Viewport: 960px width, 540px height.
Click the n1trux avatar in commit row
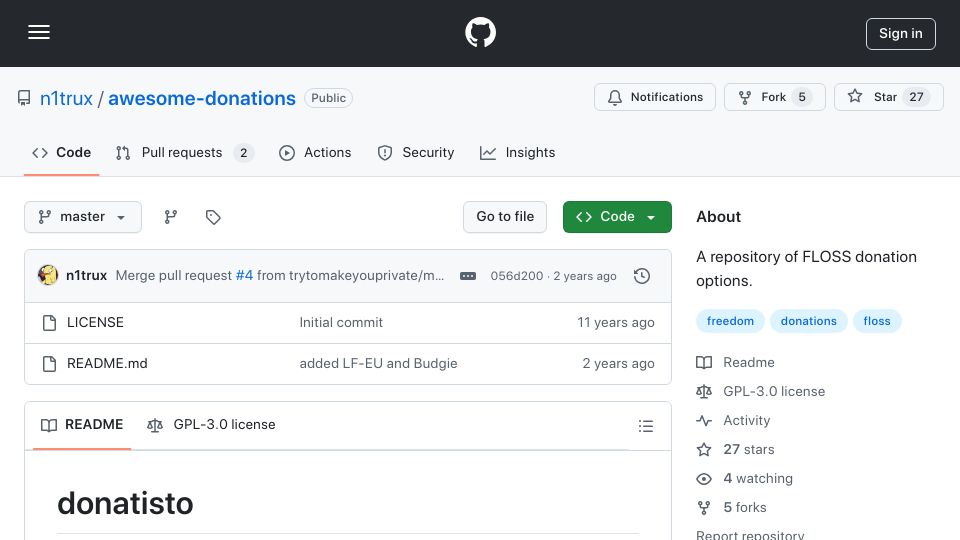(48, 276)
